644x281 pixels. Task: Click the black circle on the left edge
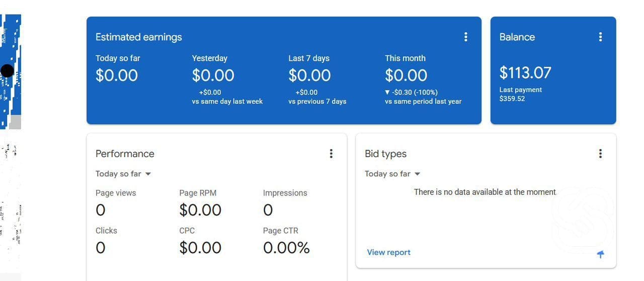pyautogui.click(x=7, y=71)
